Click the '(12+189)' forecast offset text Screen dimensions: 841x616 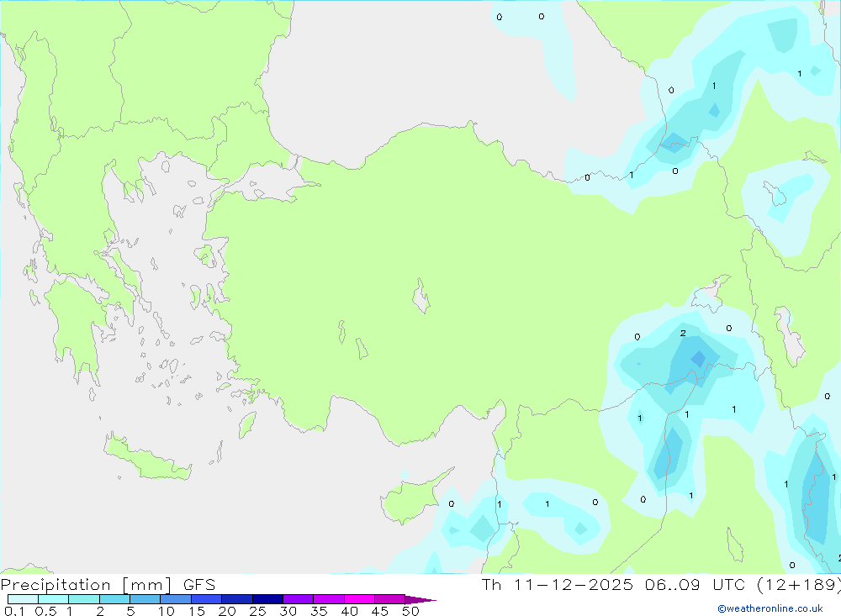pos(799,584)
